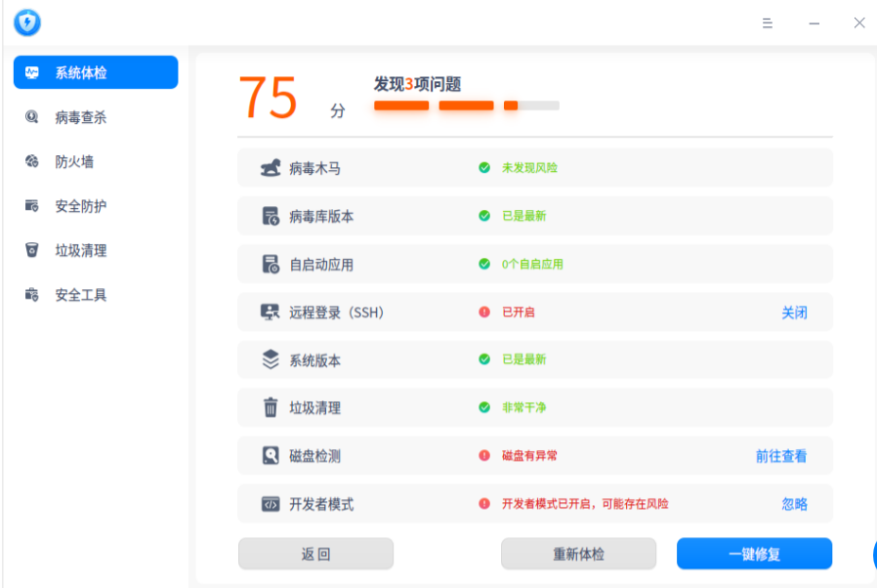The width and height of the screenshot is (877, 588).
Task: Close the security center window
Action: click(859, 22)
